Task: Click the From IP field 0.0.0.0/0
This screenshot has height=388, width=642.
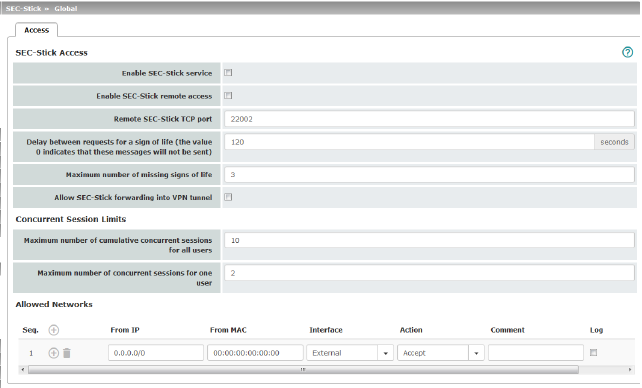Action: (156, 353)
